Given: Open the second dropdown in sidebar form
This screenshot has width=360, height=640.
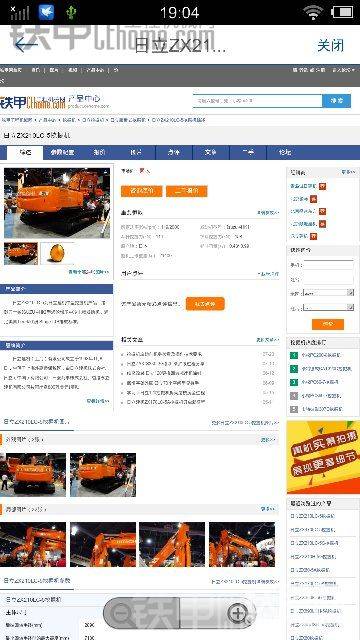Looking at the screenshot, I should [x=328, y=307].
